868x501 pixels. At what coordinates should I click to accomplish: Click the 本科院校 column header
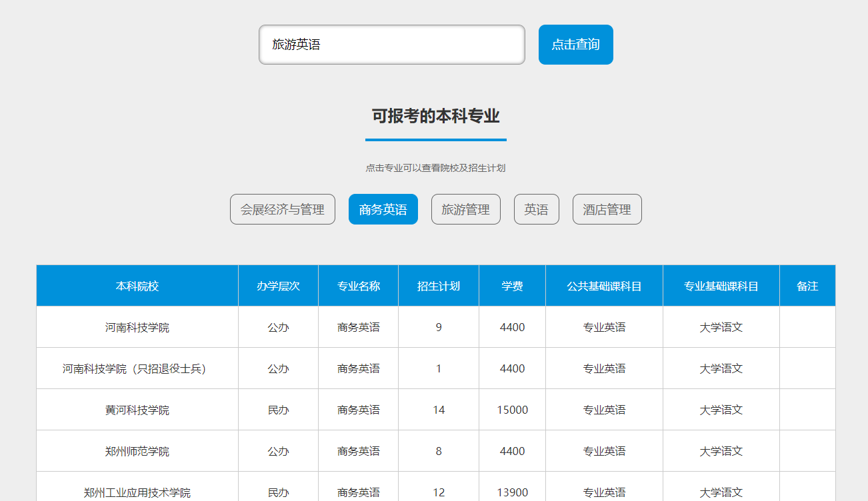click(x=137, y=286)
